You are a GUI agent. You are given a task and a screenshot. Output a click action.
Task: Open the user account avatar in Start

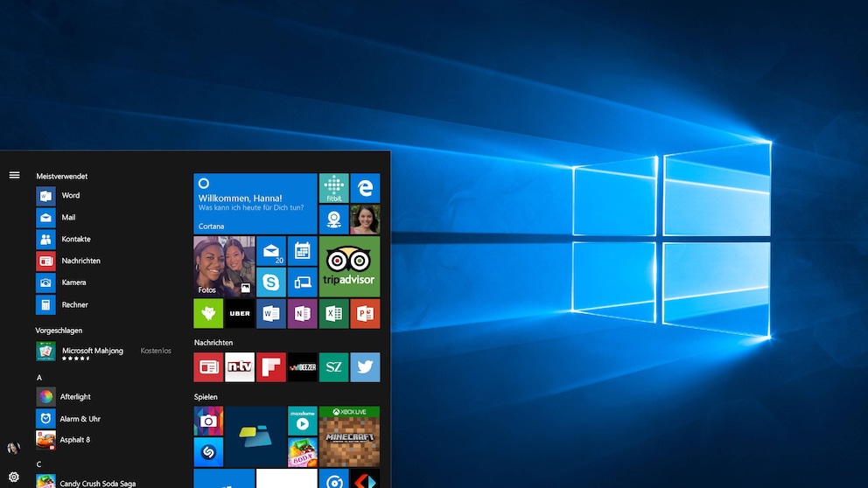tap(14, 448)
